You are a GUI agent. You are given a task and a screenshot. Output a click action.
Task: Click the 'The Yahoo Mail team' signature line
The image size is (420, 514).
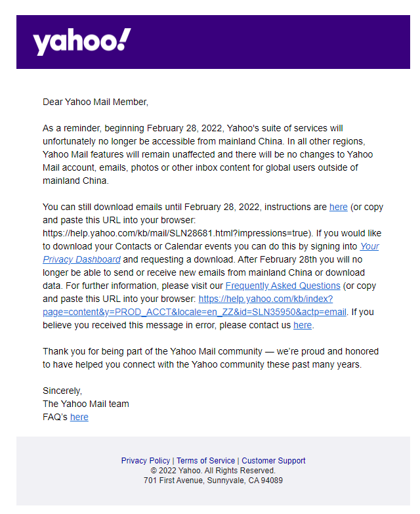tap(86, 404)
